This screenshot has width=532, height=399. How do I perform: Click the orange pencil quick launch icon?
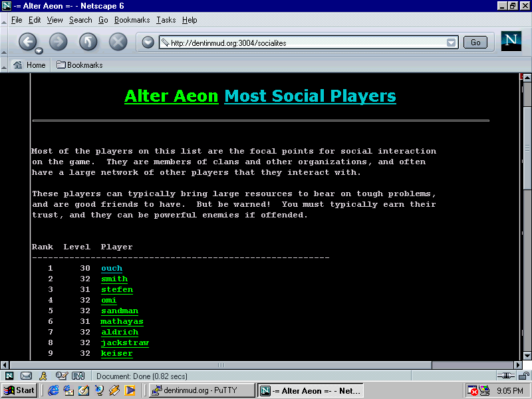click(x=114, y=390)
